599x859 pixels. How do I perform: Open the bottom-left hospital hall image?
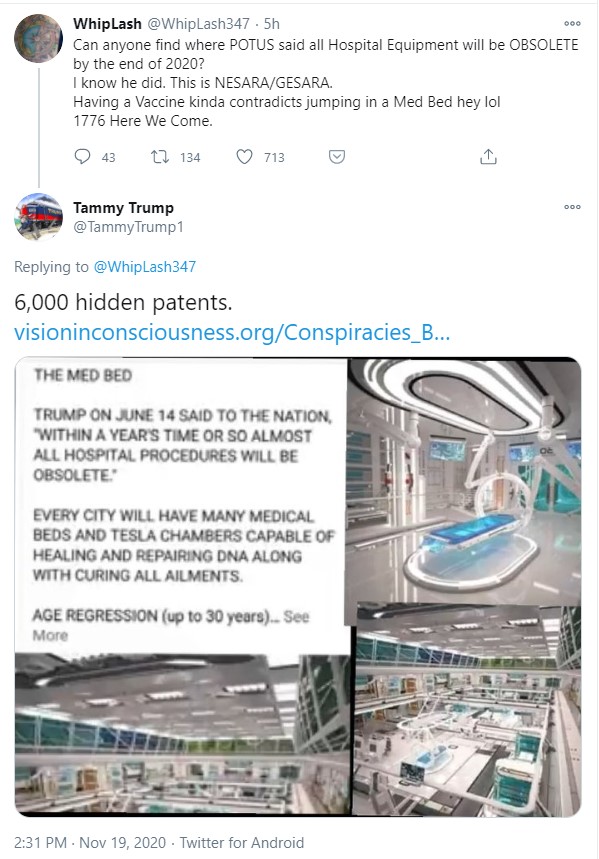coord(182,732)
